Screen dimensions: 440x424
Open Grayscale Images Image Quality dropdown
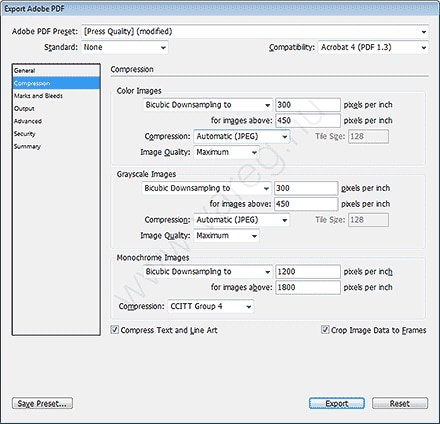[x=226, y=236]
